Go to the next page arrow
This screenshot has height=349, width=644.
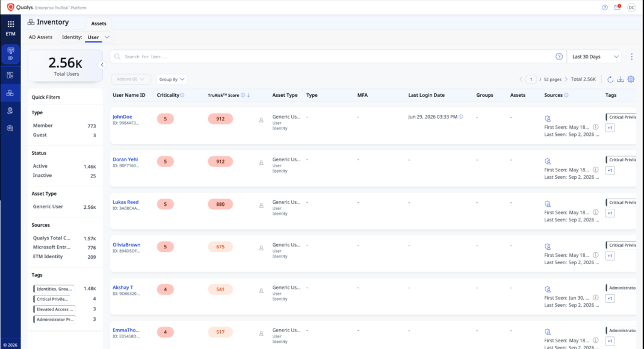click(x=566, y=79)
